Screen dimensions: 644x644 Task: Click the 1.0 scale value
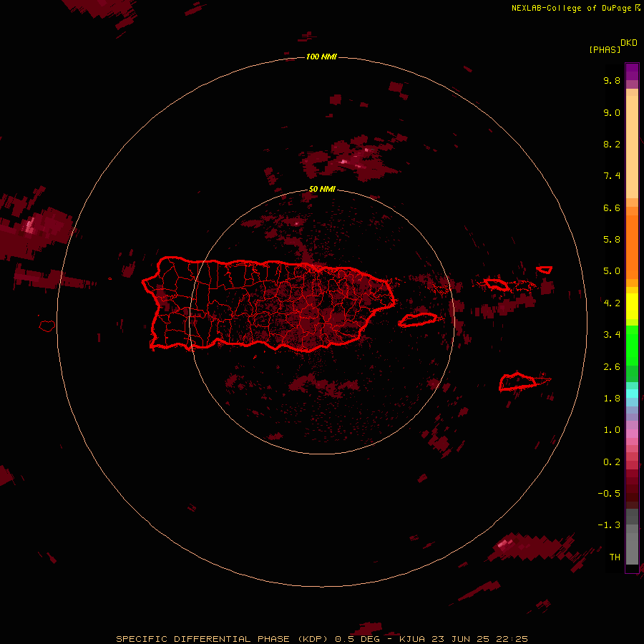coord(612,430)
